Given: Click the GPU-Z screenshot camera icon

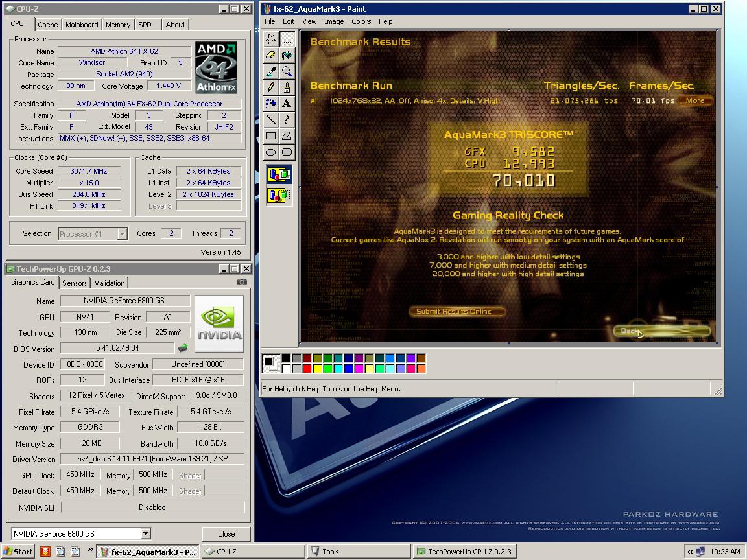Looking at the screenshot, I should (242, 282).
